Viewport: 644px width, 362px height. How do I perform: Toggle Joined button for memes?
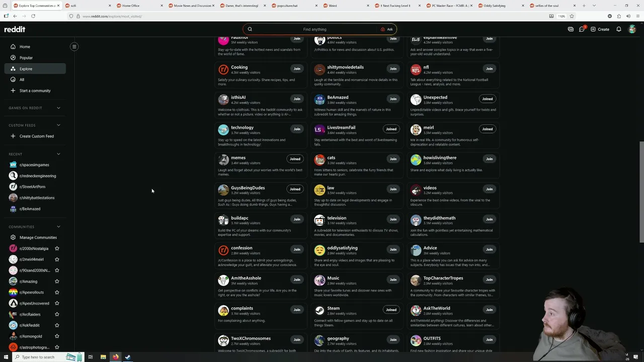[295, 159]
